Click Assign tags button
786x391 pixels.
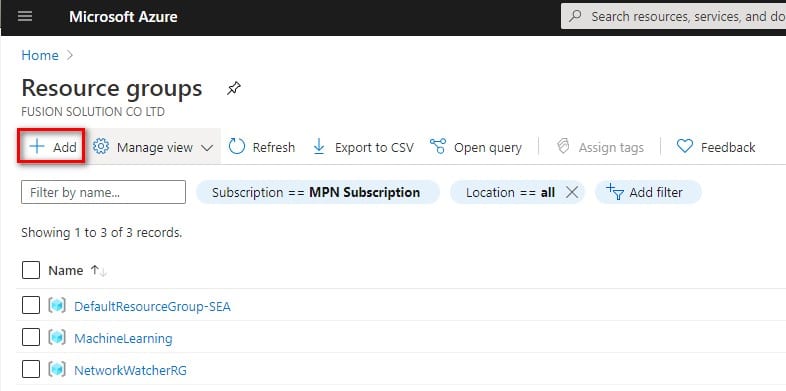(600, 147)
